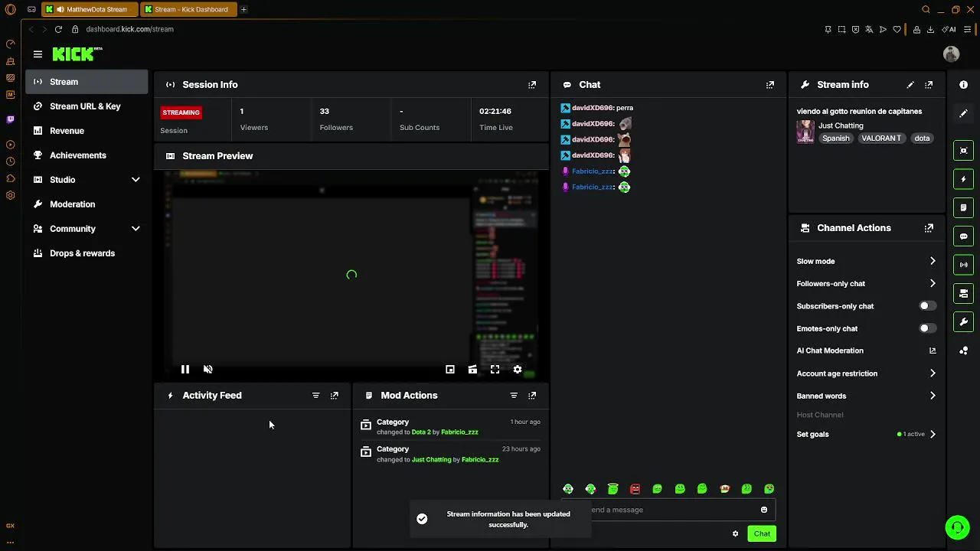
Task: Open Achievements in the sidebar
Action: point(87,155)
